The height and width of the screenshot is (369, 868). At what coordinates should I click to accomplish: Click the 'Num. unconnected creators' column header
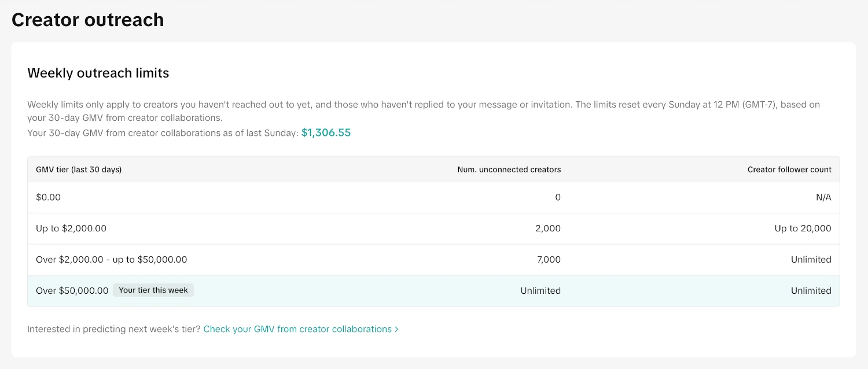pyautogui.click(x=509, y=169)
